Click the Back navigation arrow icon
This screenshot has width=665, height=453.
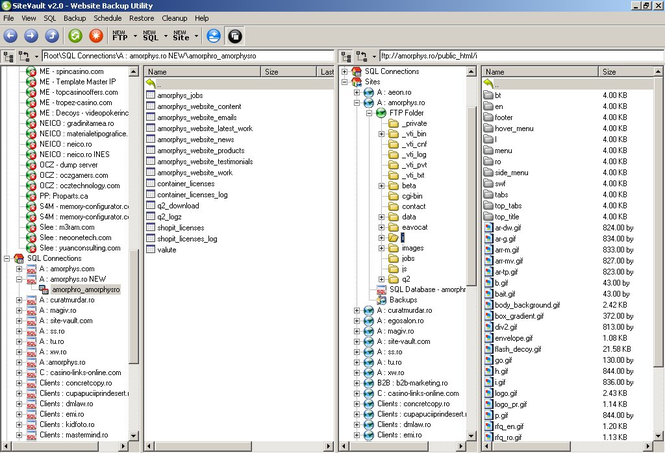point(10,36)
